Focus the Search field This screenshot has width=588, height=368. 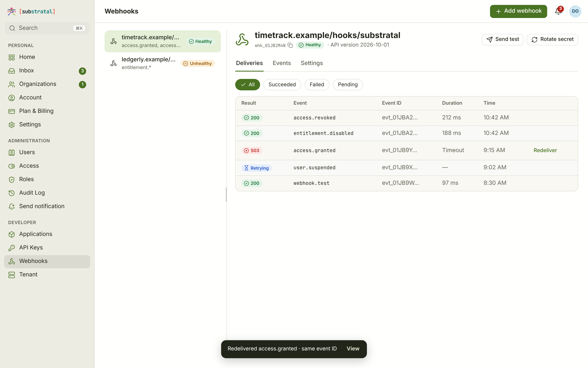[x=47, y=28]
